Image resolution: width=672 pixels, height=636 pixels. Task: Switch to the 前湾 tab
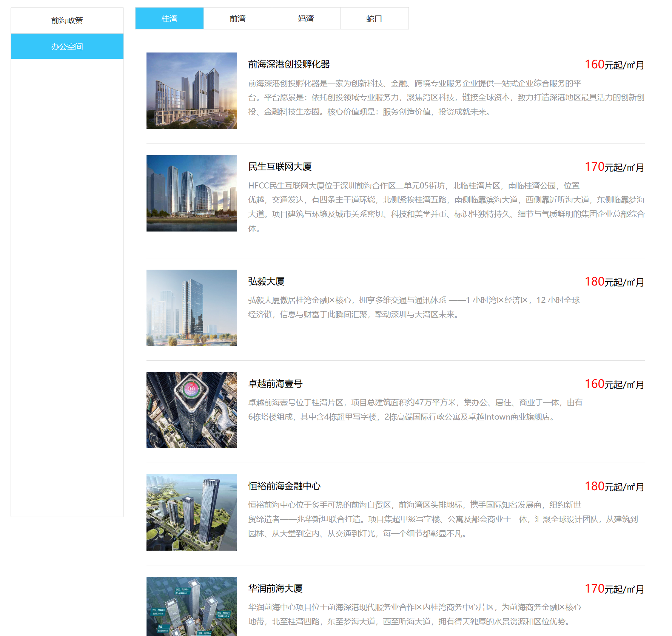click(x=237, y=18)
